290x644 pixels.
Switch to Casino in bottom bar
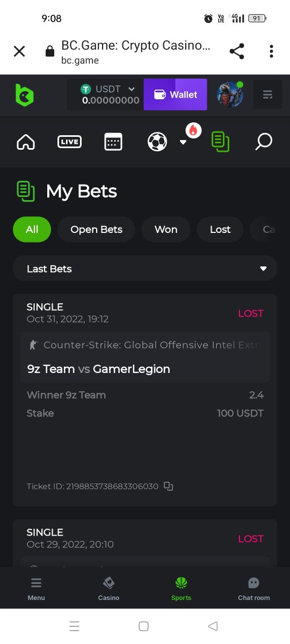point(108,589)
